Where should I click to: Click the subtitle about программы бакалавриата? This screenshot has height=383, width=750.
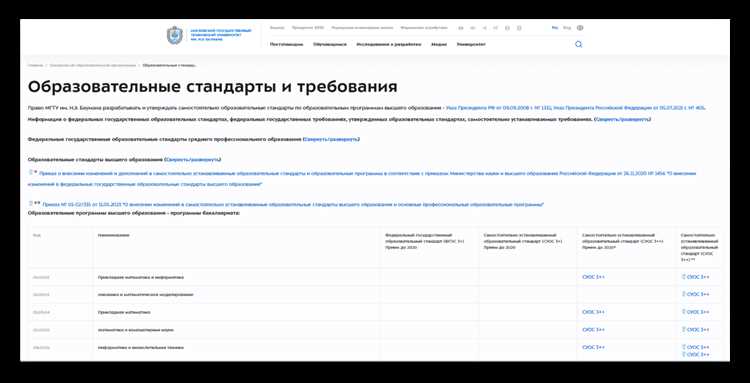pos(134,213)
